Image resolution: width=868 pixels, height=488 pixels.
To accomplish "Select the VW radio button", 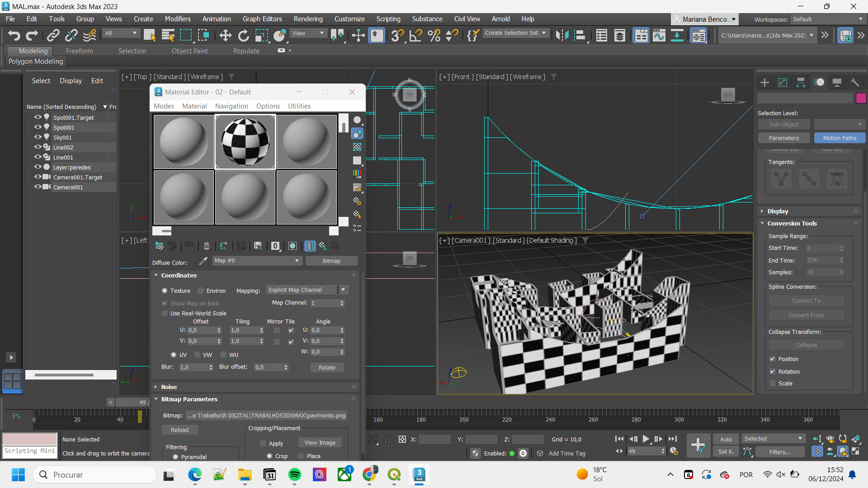I will click(197, 355).
